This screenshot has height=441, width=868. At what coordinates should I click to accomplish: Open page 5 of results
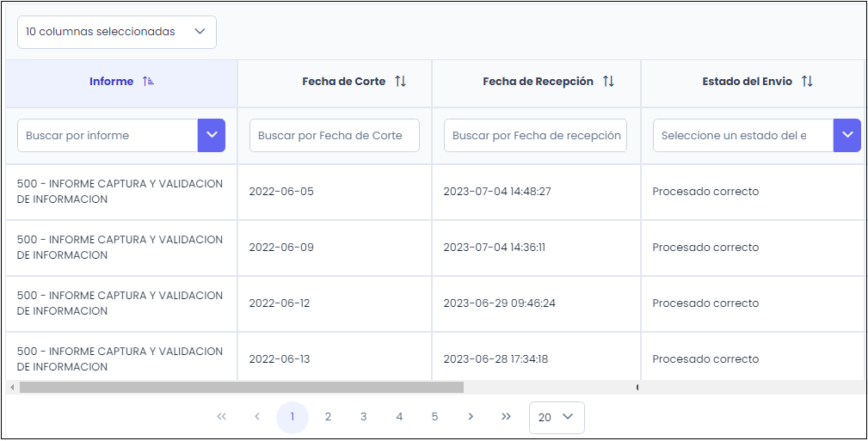(x=434, y=417)
